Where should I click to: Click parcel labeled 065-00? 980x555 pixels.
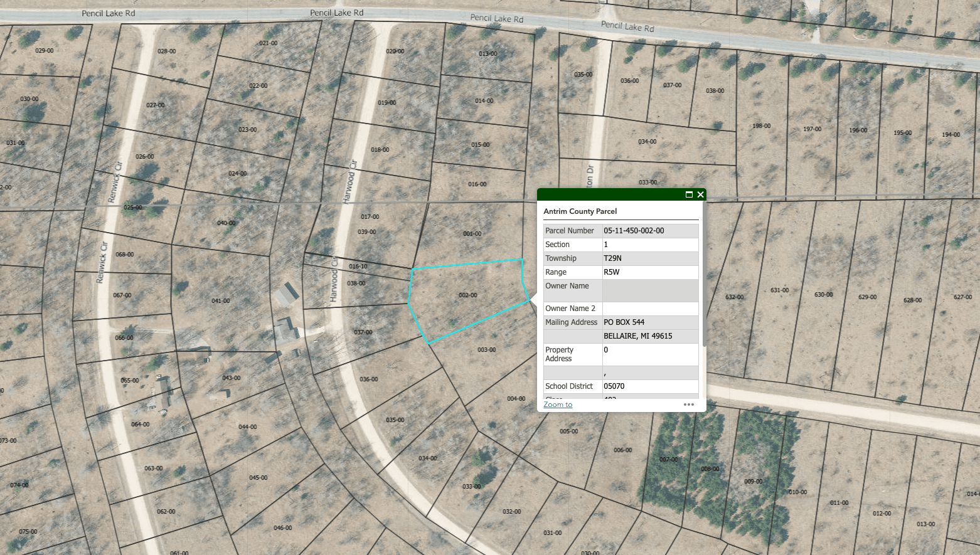click(129, 381)
